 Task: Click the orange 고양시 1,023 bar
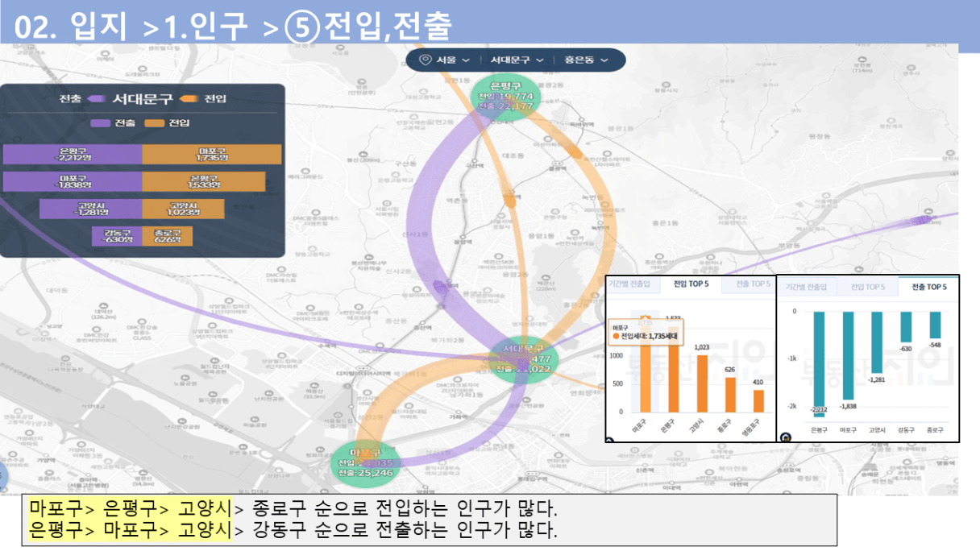pyautogui.click(x=701, y=383)
